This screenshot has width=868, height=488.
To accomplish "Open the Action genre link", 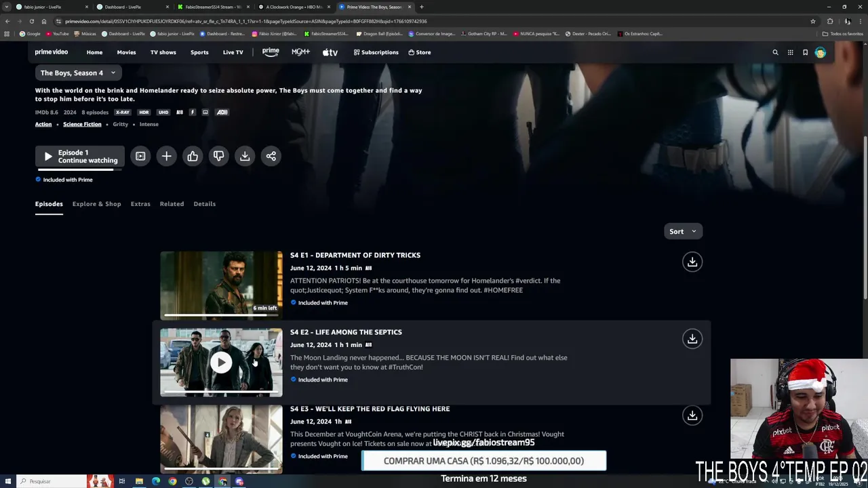I will (43, 124).
